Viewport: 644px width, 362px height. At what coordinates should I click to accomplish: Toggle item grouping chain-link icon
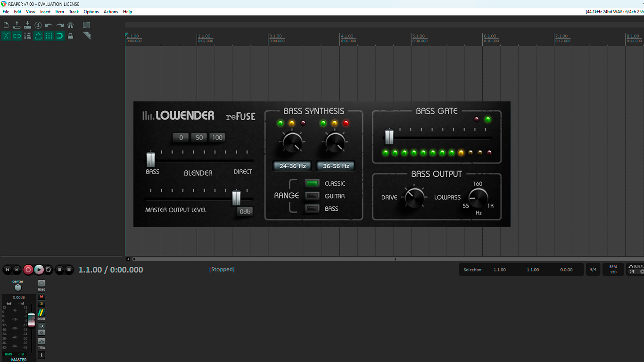click(x=17, y=36)
